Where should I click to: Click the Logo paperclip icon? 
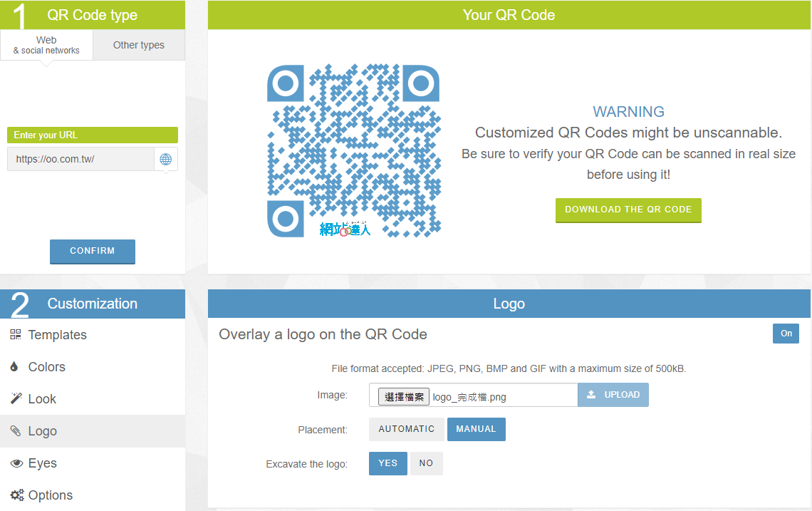point(16,430)
